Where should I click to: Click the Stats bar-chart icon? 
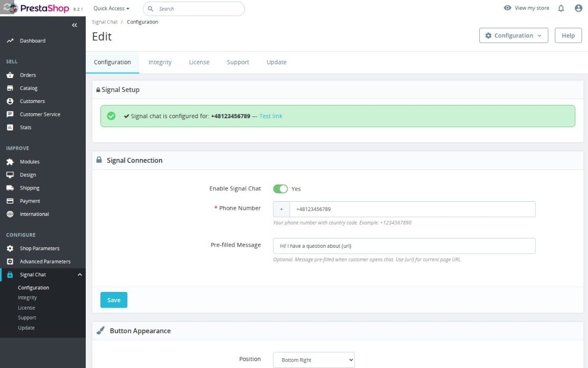coord(10,128)
